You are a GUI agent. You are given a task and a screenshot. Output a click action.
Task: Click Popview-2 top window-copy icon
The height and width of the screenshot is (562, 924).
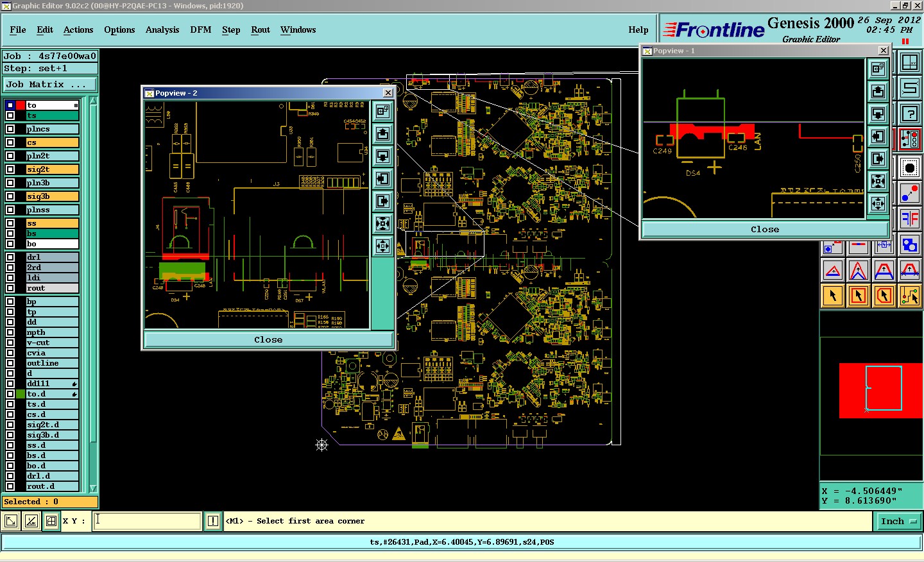click(x=382, y=112)
